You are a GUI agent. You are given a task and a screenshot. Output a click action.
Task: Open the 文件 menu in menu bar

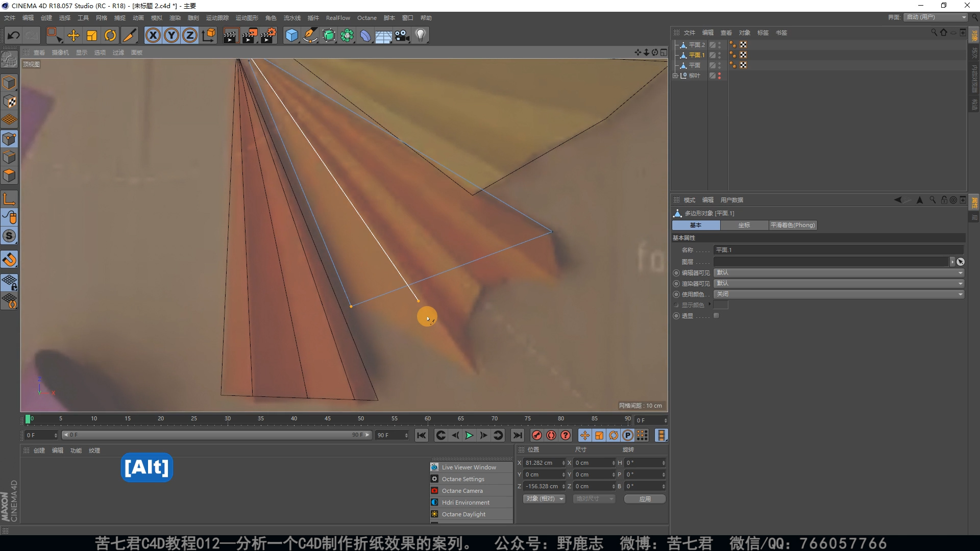click(x=10, y=18)
